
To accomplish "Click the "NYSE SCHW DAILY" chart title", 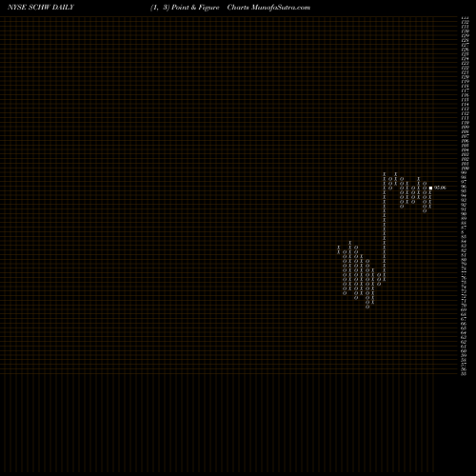I will pos(41,8).
